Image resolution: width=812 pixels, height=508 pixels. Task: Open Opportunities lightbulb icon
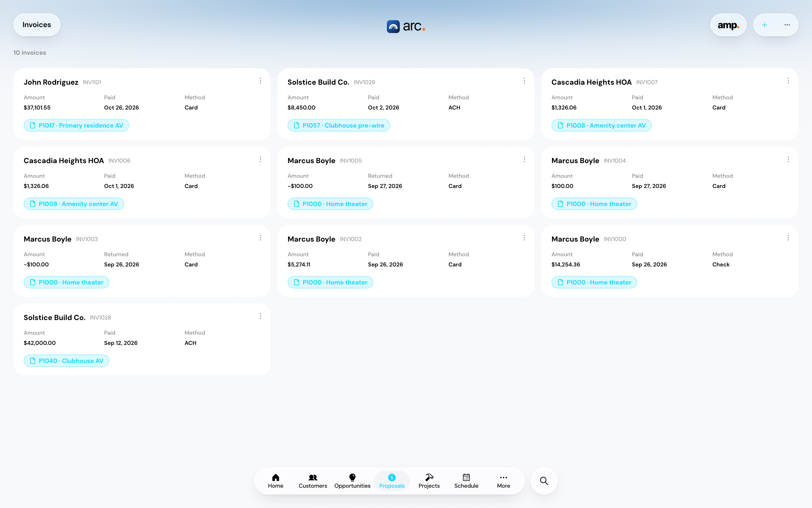pos(352,478)
